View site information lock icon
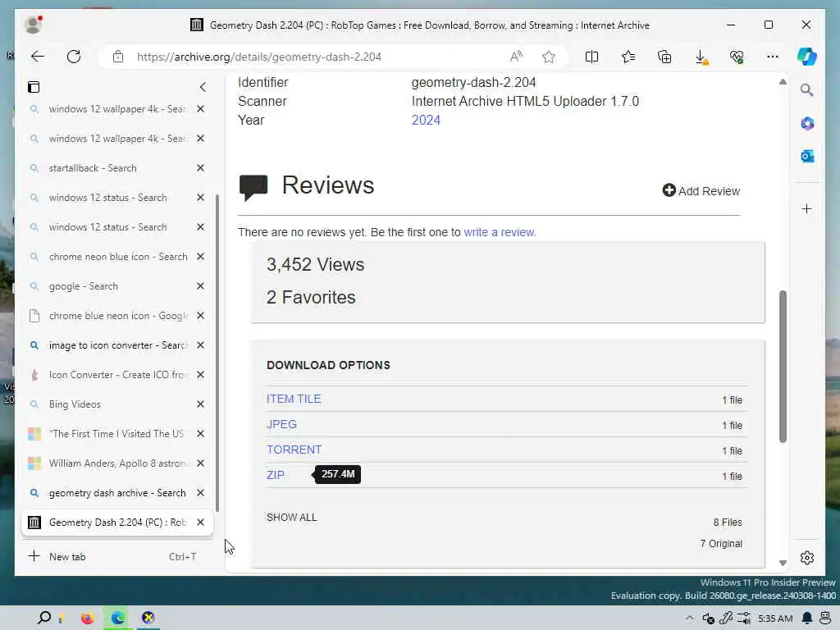This screenshot has height=630, width=840. (118, 57)
